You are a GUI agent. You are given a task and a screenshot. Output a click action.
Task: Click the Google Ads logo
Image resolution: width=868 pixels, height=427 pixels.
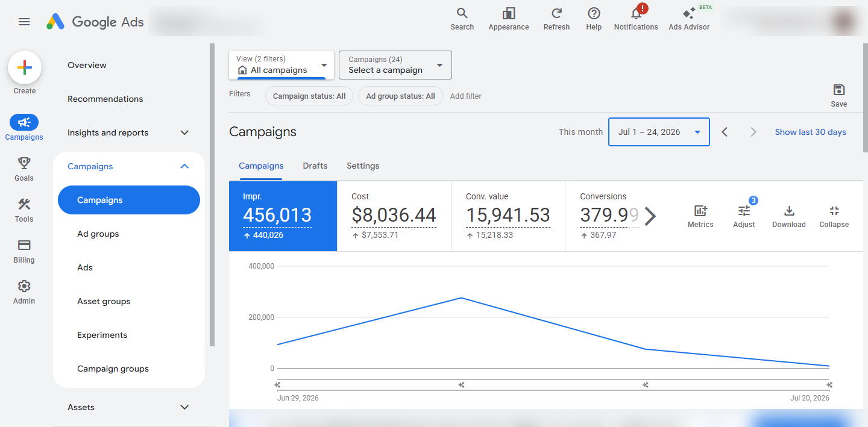point(95,22)
